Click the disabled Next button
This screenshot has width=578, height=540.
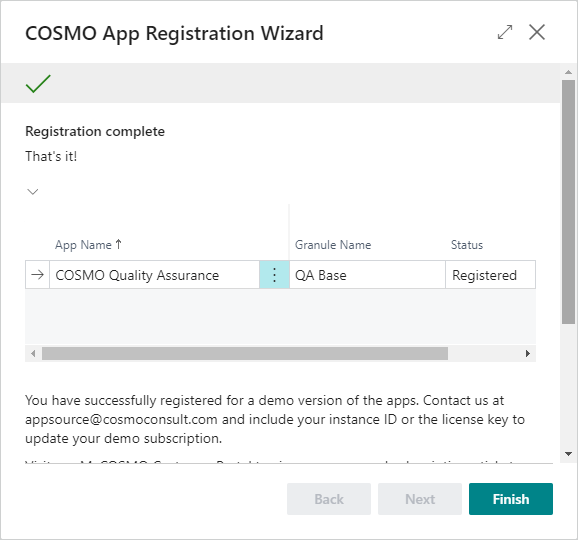419,499
